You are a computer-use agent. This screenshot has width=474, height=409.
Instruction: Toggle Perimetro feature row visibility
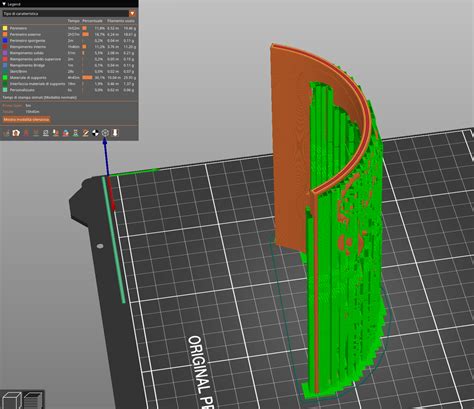69,28
